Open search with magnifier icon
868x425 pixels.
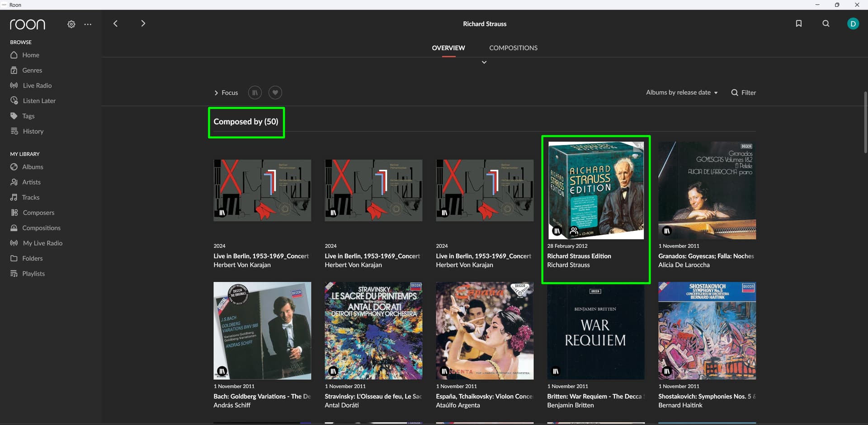(x=826, y=23)
